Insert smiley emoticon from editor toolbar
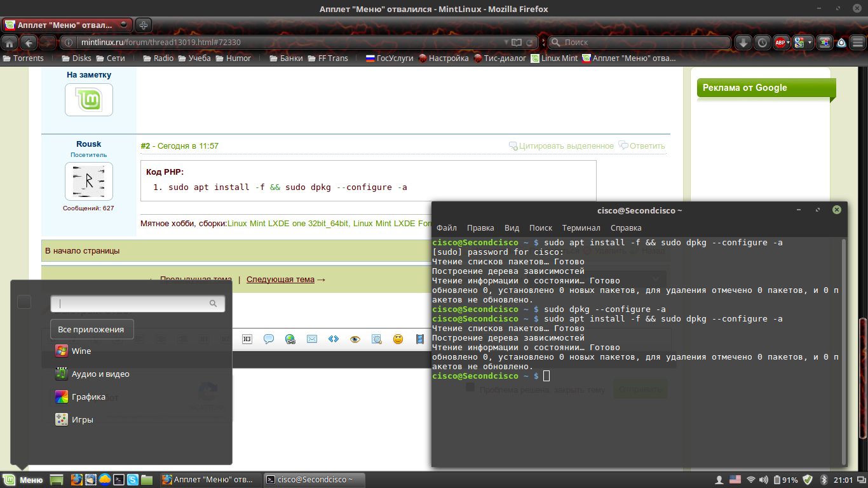 pos(398,339)
